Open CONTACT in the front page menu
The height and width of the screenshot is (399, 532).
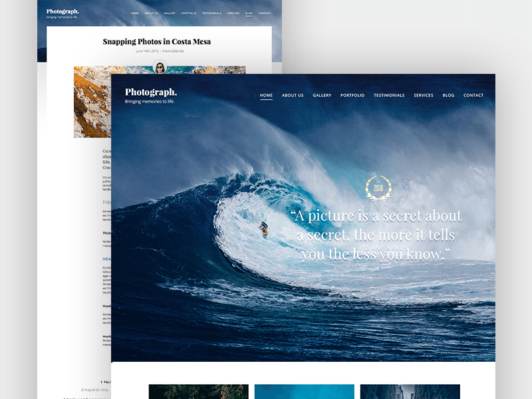(473, 95)
